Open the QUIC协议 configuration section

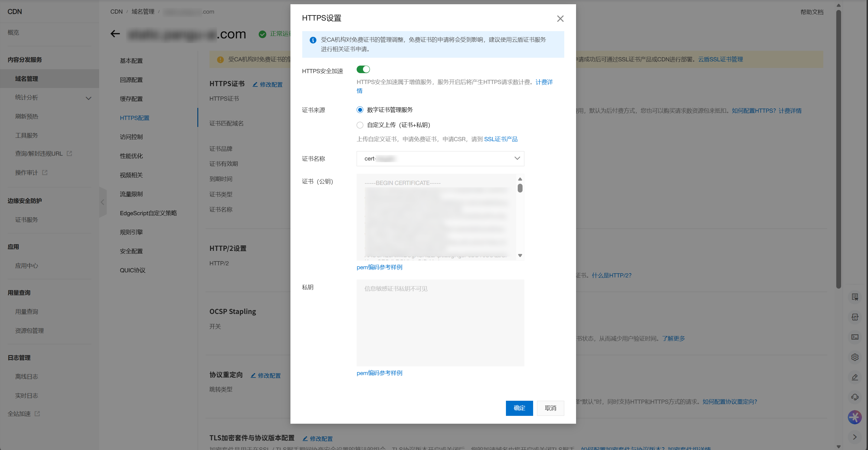pos(132,270)
